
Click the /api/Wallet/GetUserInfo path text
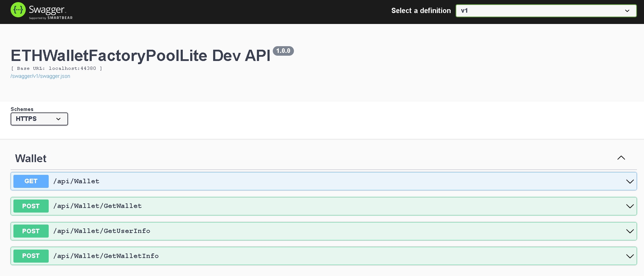coord(102,231)
